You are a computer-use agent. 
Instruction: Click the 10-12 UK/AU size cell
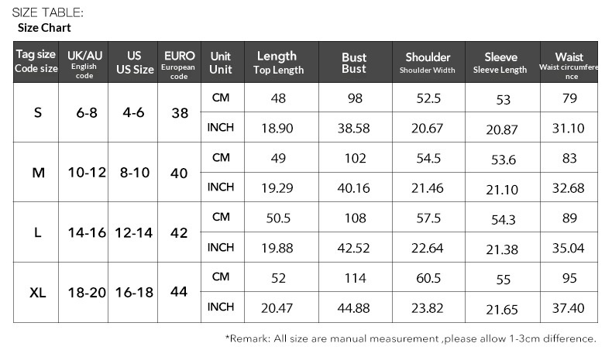click(85, 173)
